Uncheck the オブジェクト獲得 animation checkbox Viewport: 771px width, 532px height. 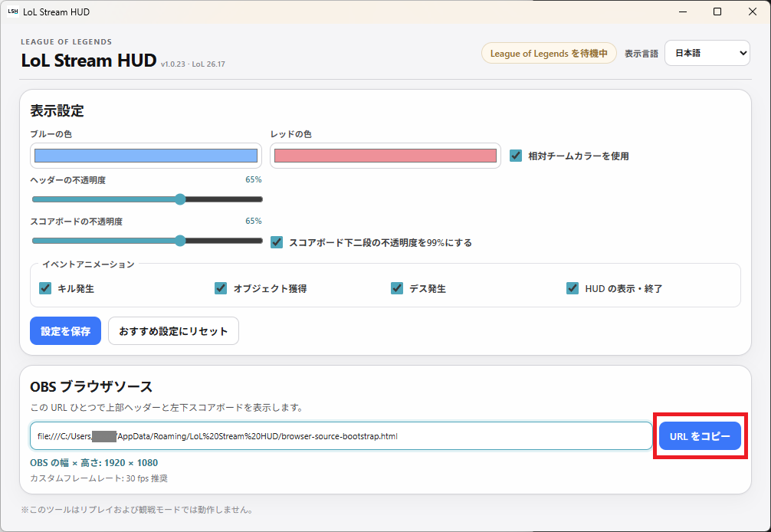[221, 288]
